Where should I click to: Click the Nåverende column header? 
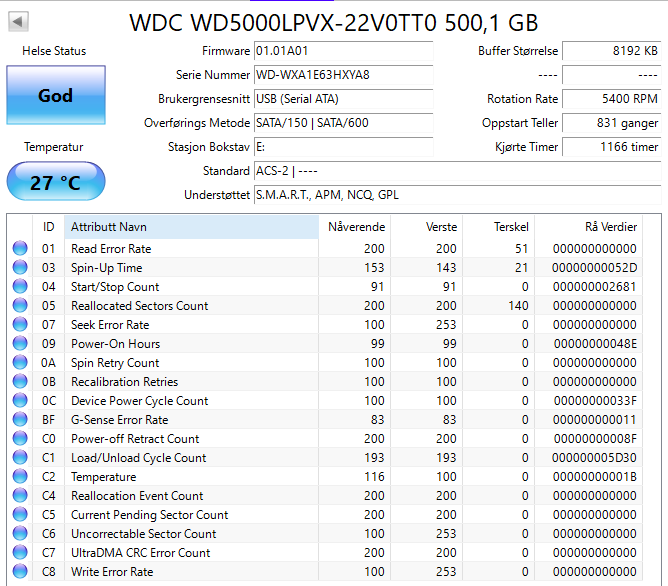[355, 227]
